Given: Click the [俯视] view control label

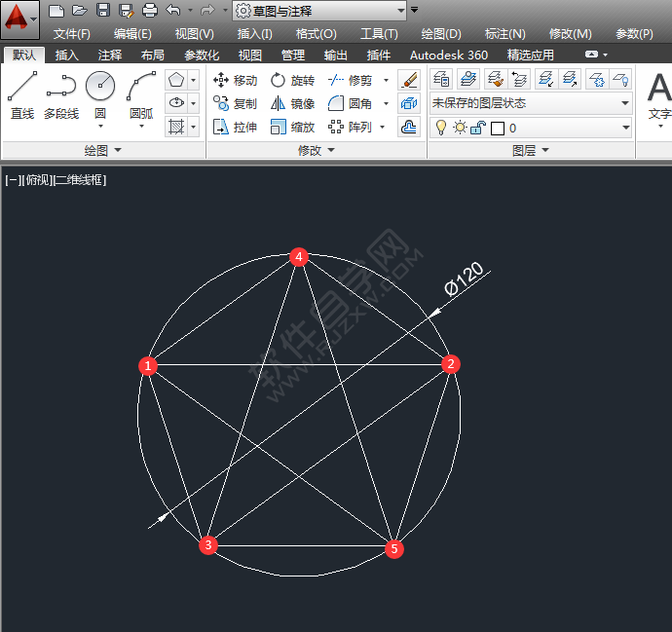Looking at the screenshot, I should point(37,179).
